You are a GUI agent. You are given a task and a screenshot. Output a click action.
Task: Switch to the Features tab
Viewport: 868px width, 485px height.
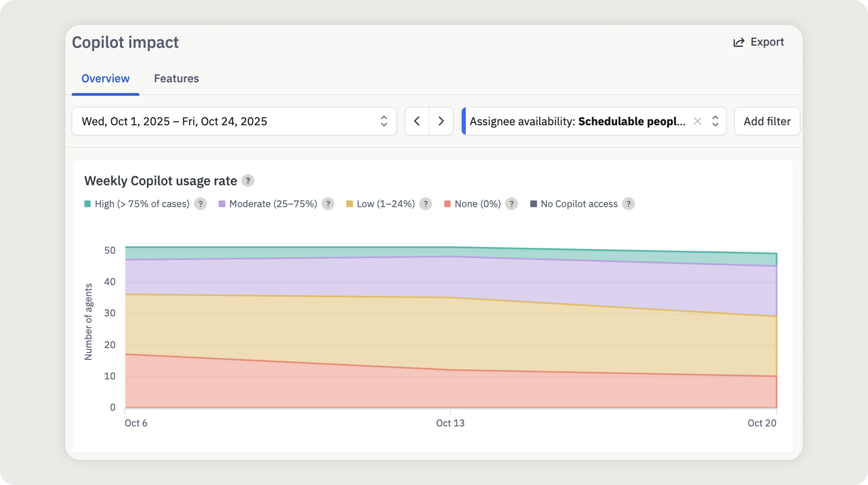(x=176, y=78)
